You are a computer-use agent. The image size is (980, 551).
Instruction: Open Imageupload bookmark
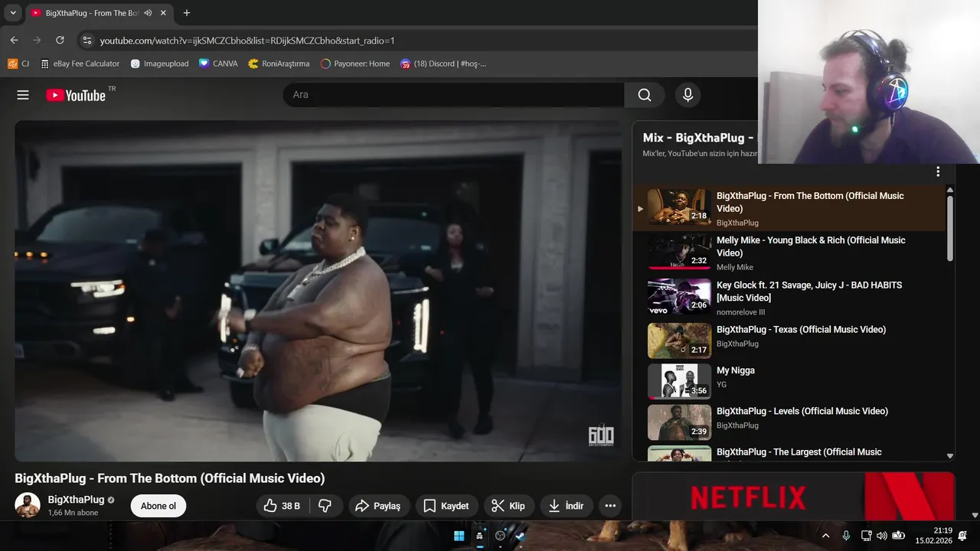[159, 64]
